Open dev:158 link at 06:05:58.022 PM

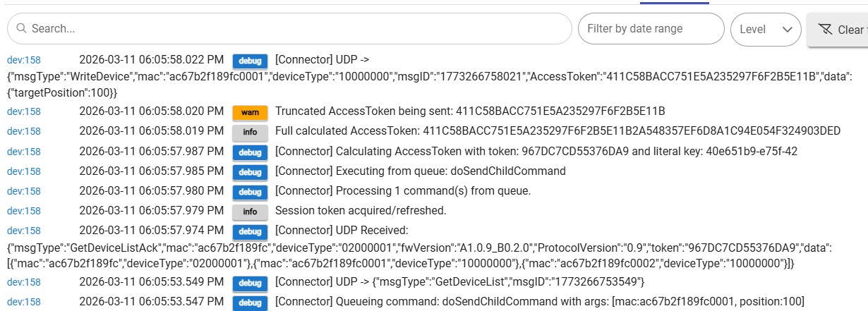point(24,60)
